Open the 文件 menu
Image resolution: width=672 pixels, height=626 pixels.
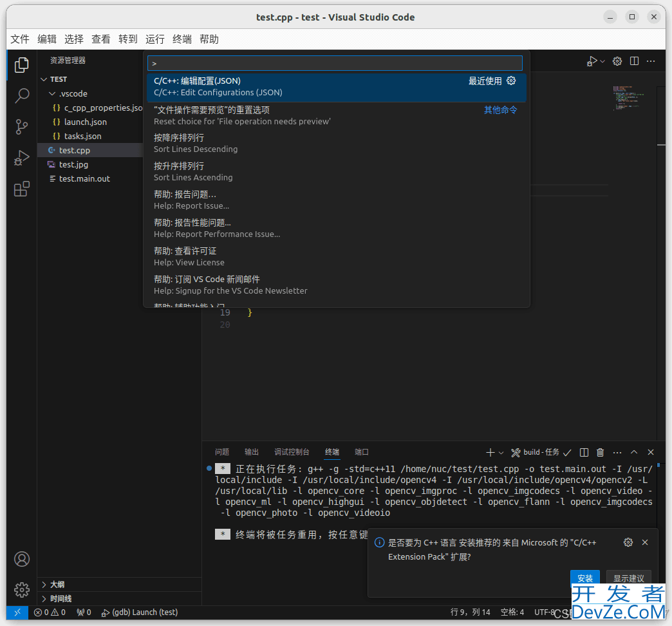click(x=20, y=39)
